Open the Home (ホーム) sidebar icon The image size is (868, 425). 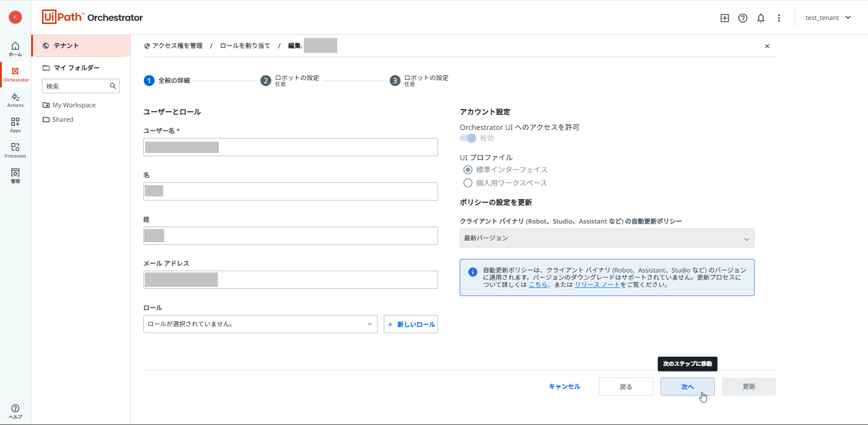[x=15, y=49]
